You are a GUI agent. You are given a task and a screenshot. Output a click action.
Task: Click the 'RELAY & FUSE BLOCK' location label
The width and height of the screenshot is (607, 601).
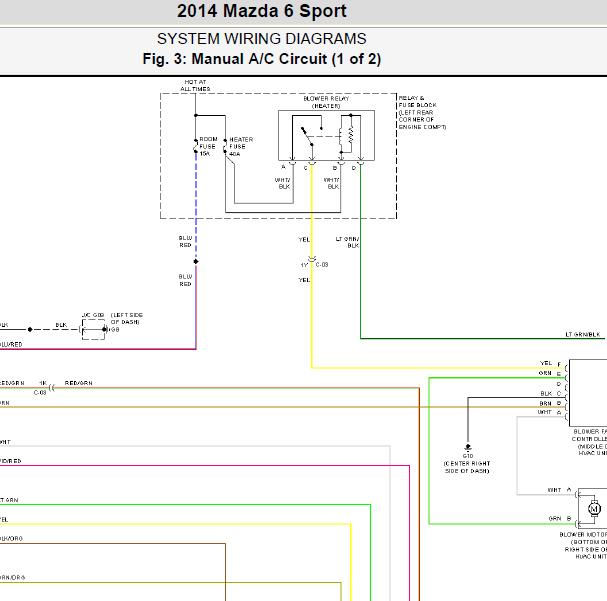(x=422, y=112)
